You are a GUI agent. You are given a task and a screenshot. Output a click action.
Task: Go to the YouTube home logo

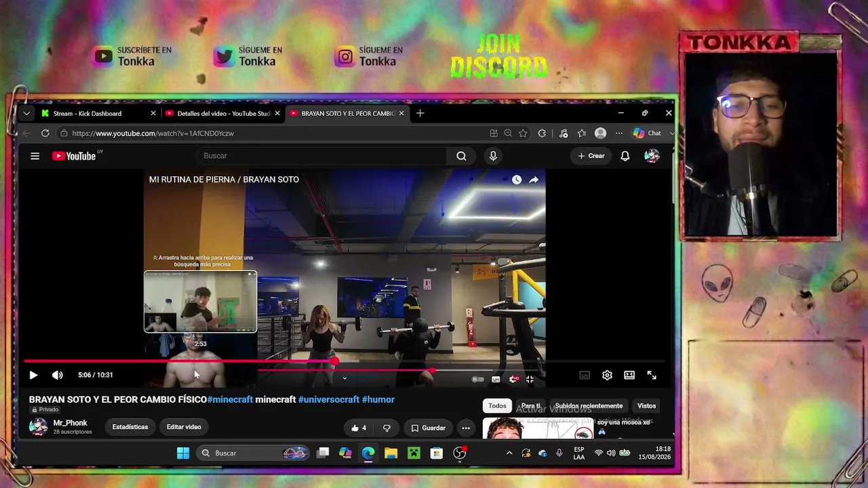point(74,156)
